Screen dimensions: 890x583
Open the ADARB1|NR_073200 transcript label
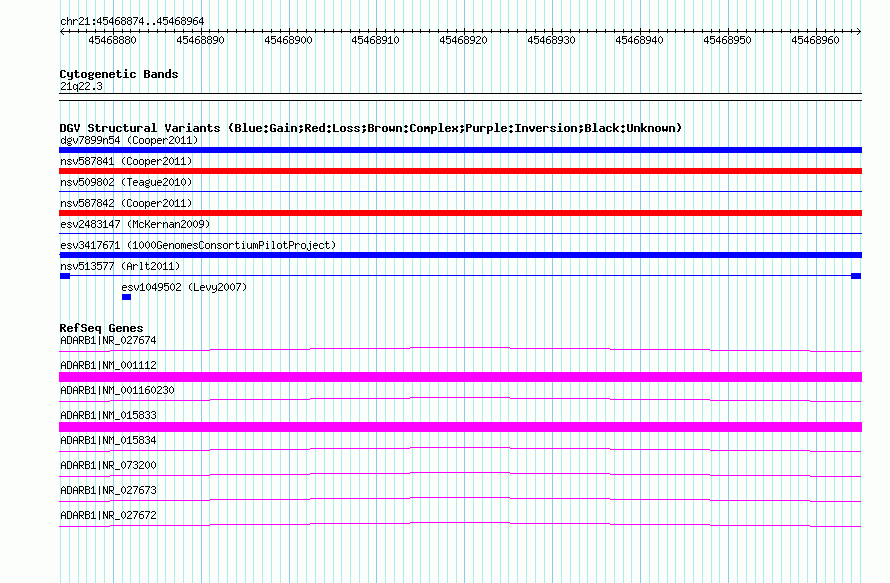tap(108, 465)
